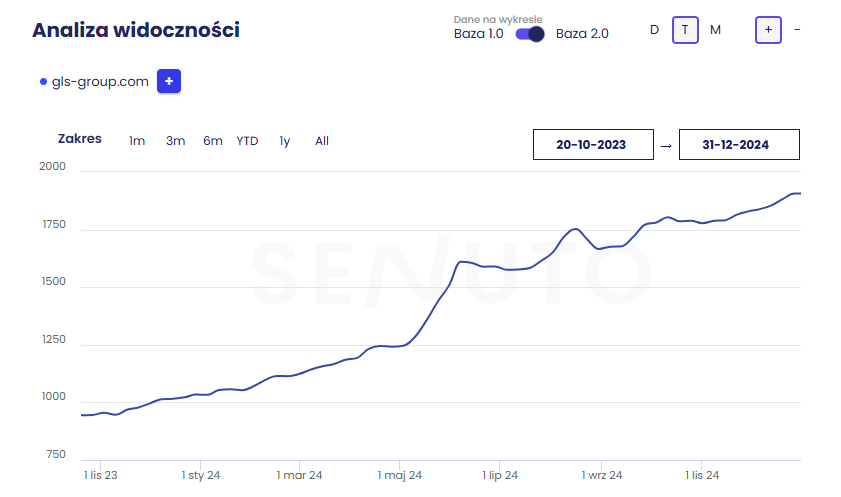
Task: Show the All time range
Action: tap(322, 141)
